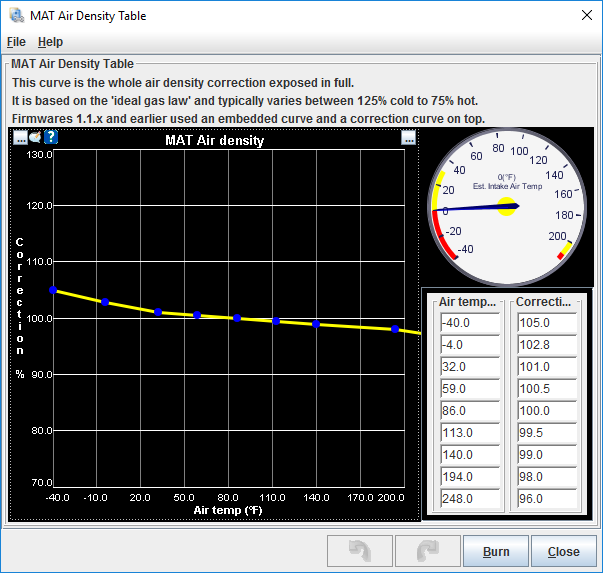Click the air temp field showing -40.0
The image size is (603, 573).
coord(468,322)
